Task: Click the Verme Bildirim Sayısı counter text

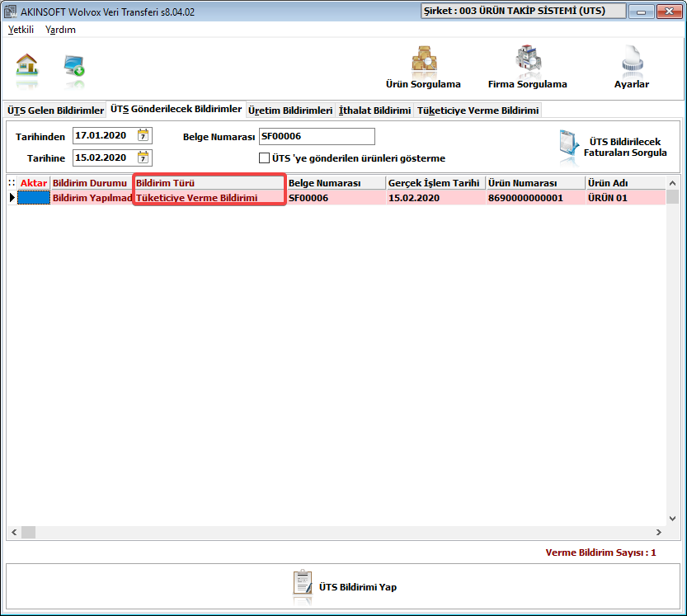Action: [x=600, y=553]
